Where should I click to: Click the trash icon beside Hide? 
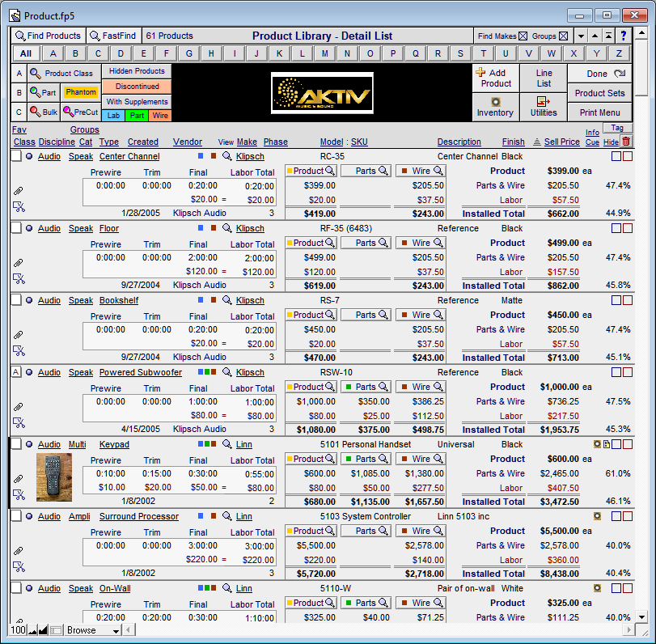click(626, 142)
